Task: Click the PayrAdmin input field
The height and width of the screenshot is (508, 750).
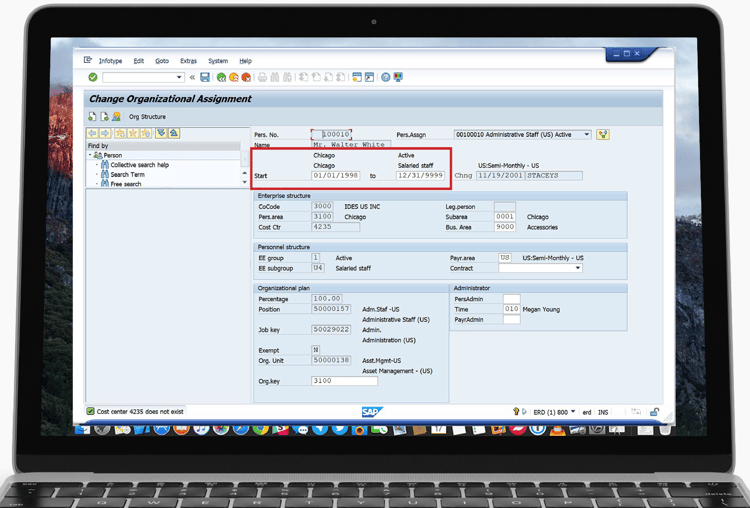Action: tap(511, 320)
